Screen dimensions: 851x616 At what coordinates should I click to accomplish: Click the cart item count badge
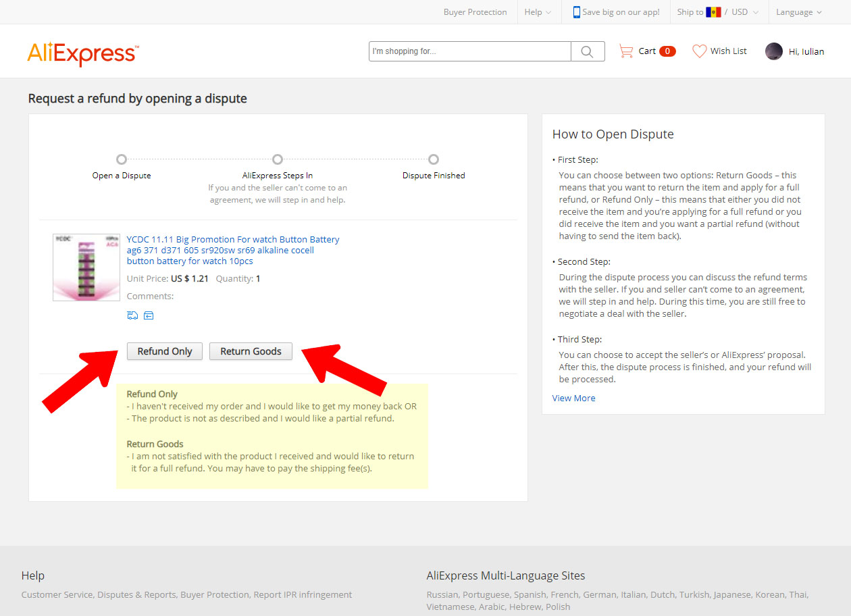667,51
